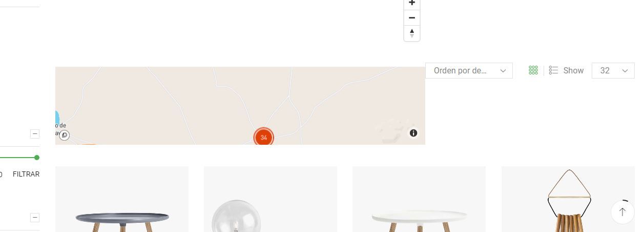Viewport: 644px width, 232px height.
Task: Reset map bearing with the compass button
Action: pos(412,33)
